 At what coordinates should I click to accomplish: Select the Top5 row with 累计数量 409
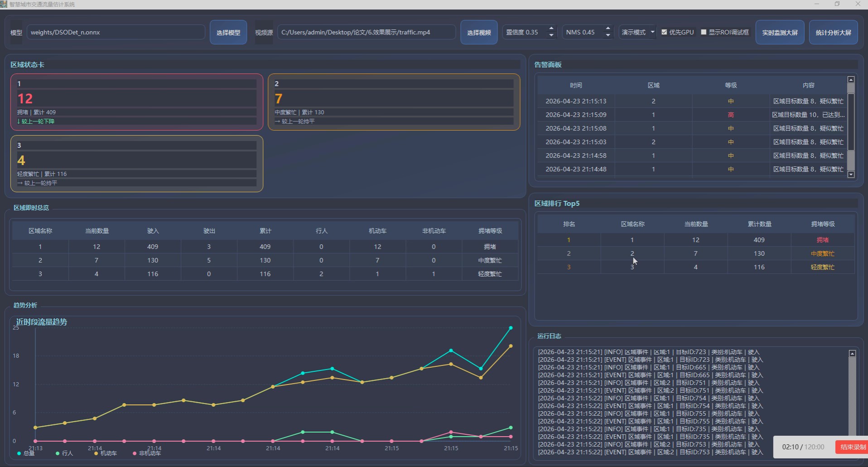pyautogui.click(x=696, y=240)
